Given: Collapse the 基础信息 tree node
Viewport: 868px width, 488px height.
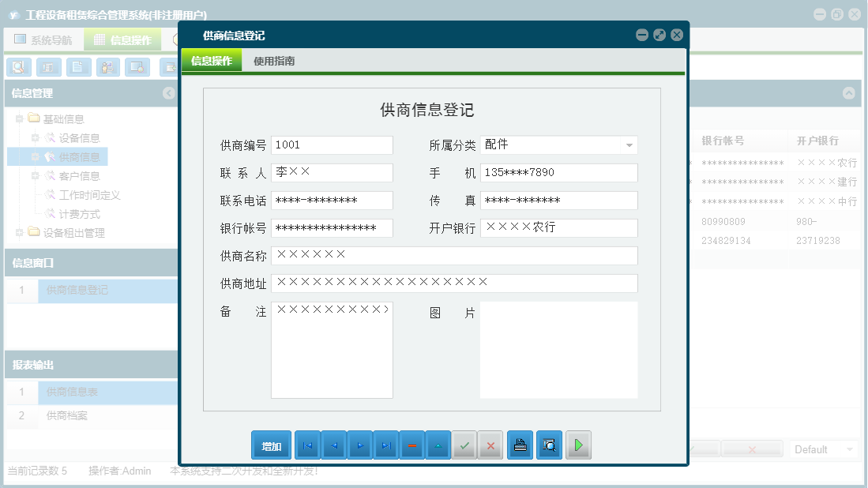Looking at the screenshot, I should click(x=20, y=119).
